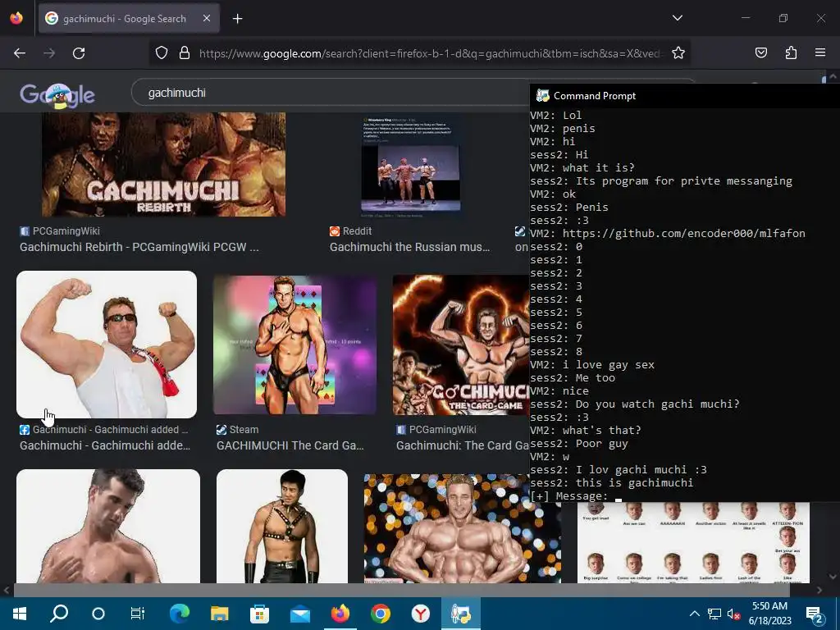840x630 pixels.
Task: Click the PCGamingWiki source above Gachimuchi Rebirth
Action: (x=59, y=231)
